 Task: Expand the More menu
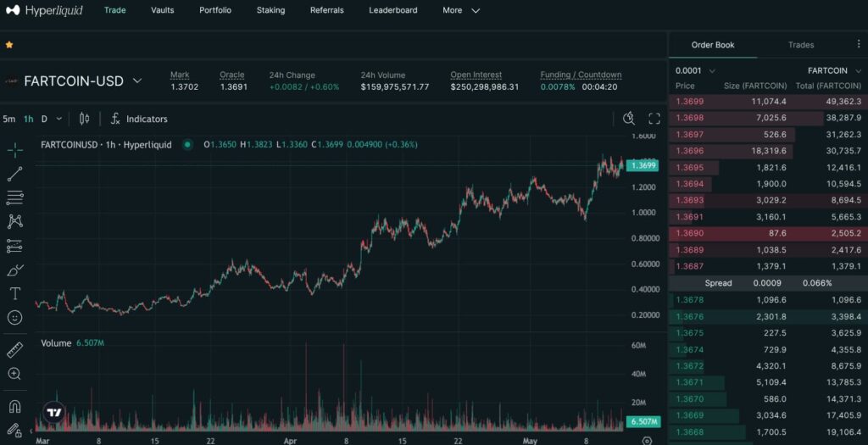[x=461, y=10]
